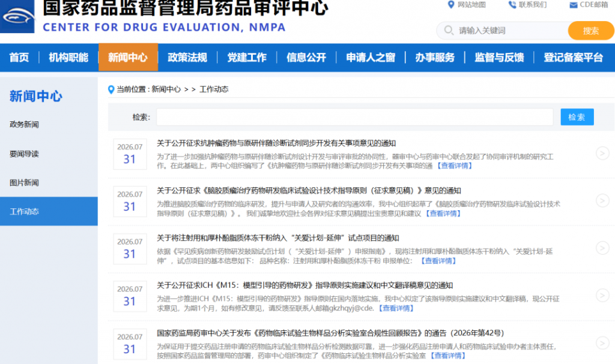The height and width of the screenshot is (364, 615).
Task: Click the 网站地图 map pin icon
Action: coord(450,5)
